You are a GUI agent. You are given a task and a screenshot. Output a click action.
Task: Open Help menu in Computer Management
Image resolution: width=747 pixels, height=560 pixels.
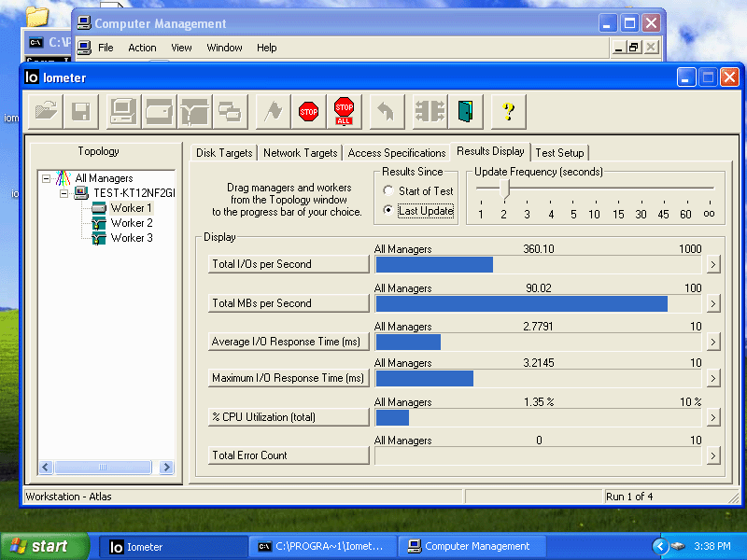(x=266, y=48)
